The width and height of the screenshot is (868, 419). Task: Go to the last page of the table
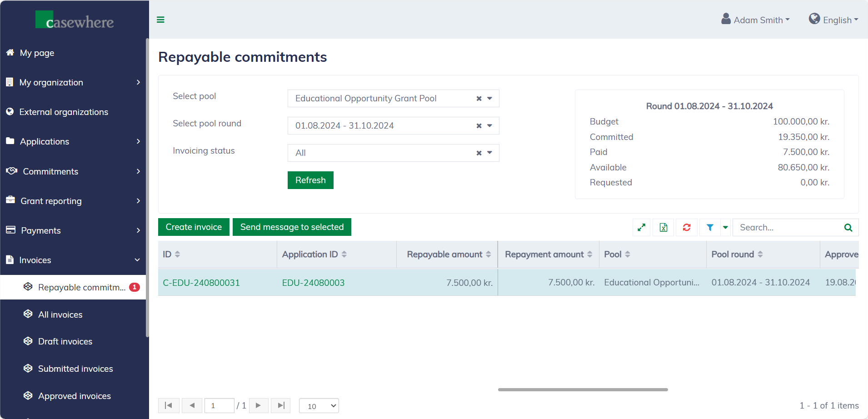click(x=281, y=405)
